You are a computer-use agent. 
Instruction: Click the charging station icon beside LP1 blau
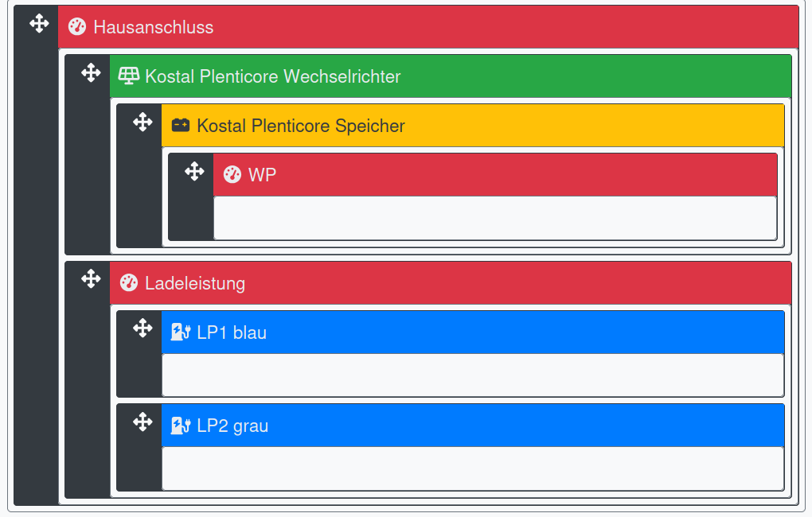(x=181, y=332)
